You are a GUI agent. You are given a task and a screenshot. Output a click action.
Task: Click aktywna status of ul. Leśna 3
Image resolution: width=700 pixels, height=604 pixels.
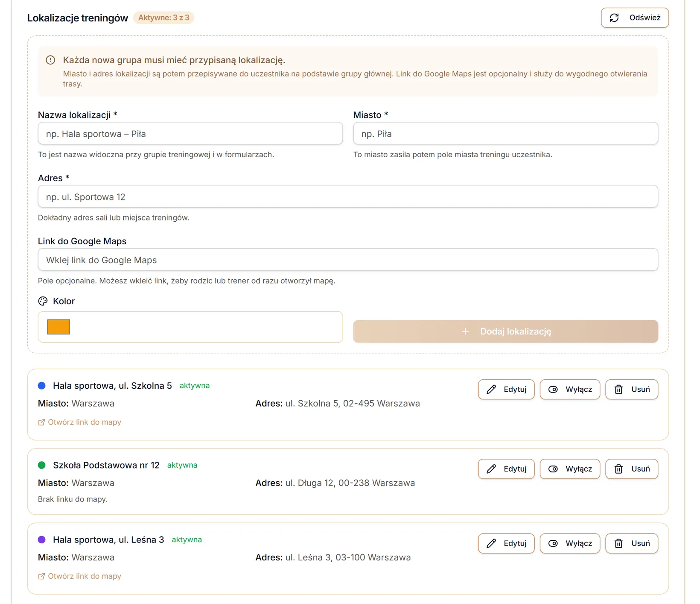187,539
